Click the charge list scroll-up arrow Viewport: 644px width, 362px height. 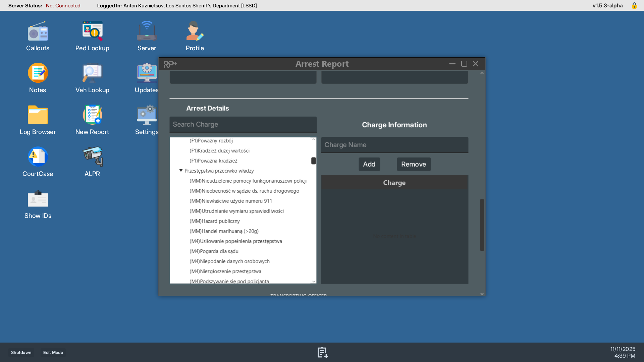click(x=314, y=139)
